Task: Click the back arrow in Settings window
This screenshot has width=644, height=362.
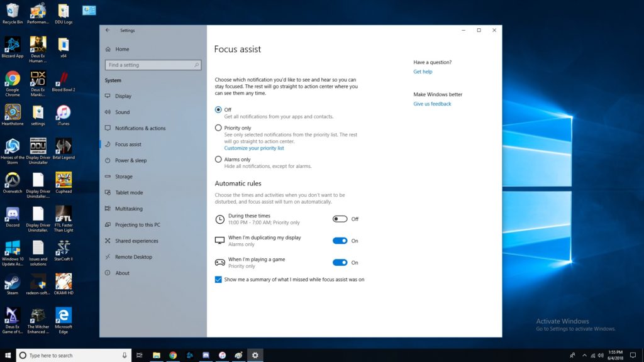Action: [x=108, y=30]
